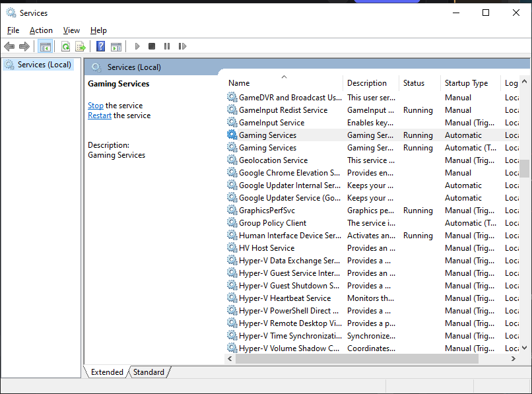This screenshot has height=394, width=532.
Task: Click the Stop the service link
Action: pyautogui.click(x=96, y=106)
